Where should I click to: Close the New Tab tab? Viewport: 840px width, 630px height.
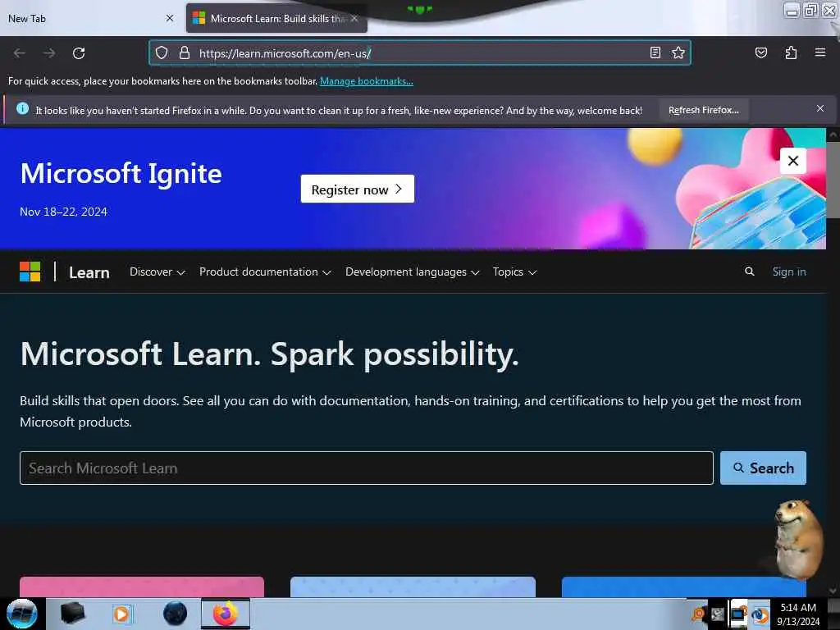click(170, 18)
